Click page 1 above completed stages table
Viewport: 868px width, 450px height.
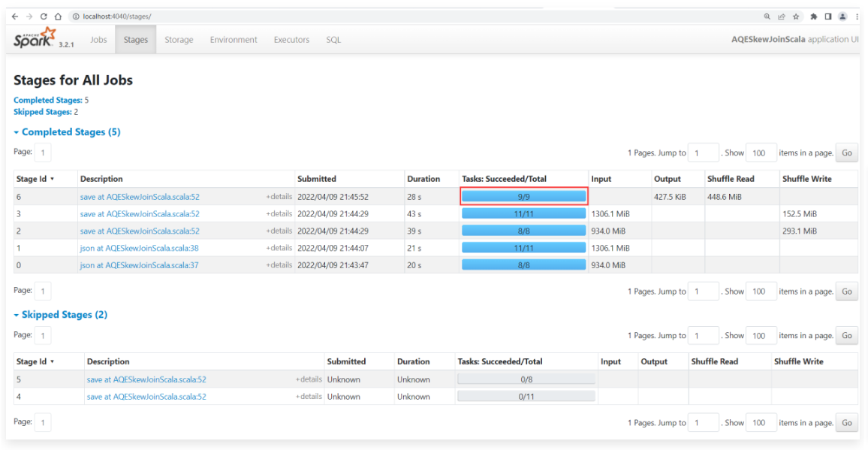(43, 153)
